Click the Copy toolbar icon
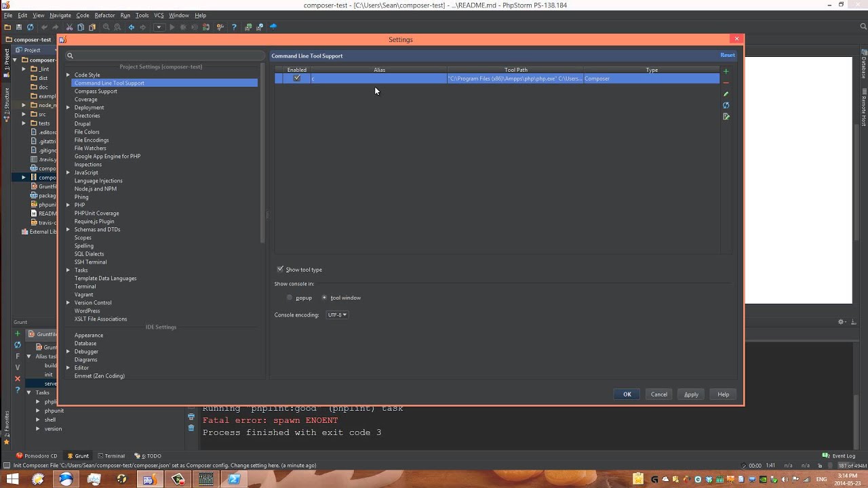868x488 pixels. pos(81,27)
